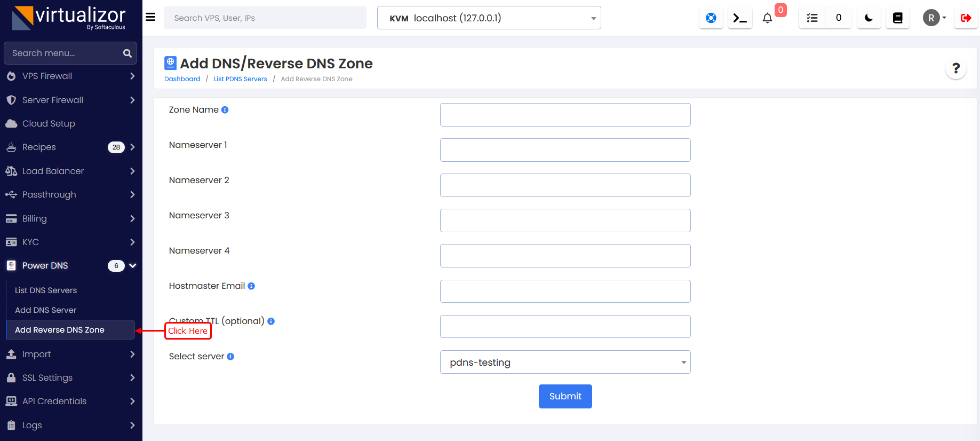Toggle sidebar with hamburger menu
Screen dimensions: 980x441
[150, 17]
